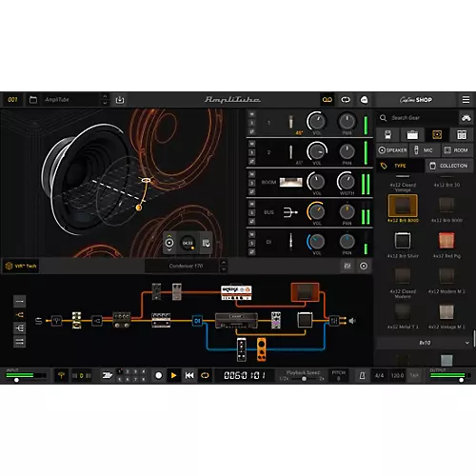This screenshot has height=476, width=476.
Task: Open the preset folder browser icon
Action: click(33, 100)
